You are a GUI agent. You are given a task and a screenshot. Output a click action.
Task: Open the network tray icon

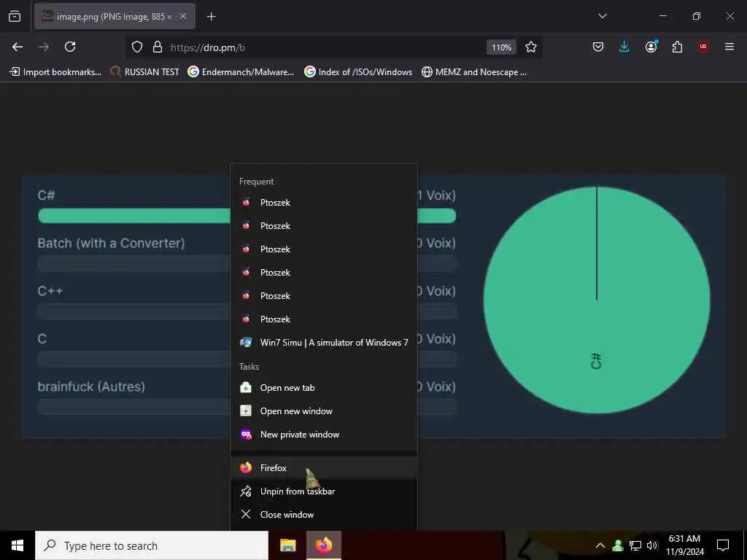pos(635,545)
